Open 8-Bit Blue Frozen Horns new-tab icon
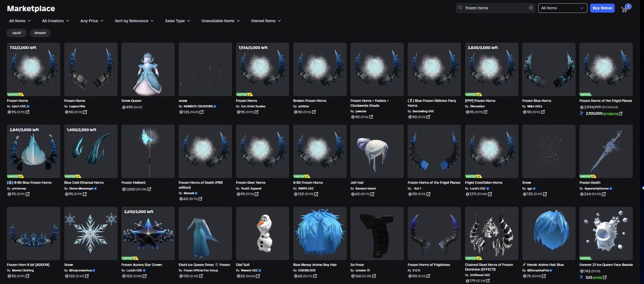Screen dimensions: 644x284 click(x=28, y=194)
